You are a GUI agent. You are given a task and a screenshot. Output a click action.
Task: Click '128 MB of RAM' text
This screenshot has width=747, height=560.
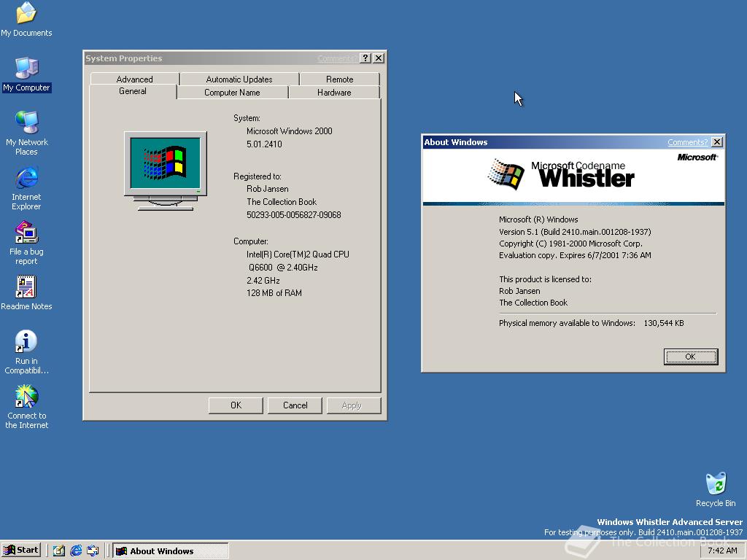[274, 293]
